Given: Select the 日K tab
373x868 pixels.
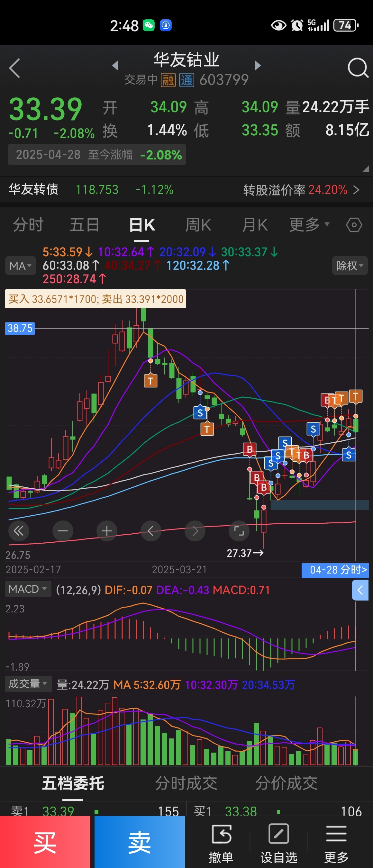Looking at the screenshot, I should click(142, 225).
